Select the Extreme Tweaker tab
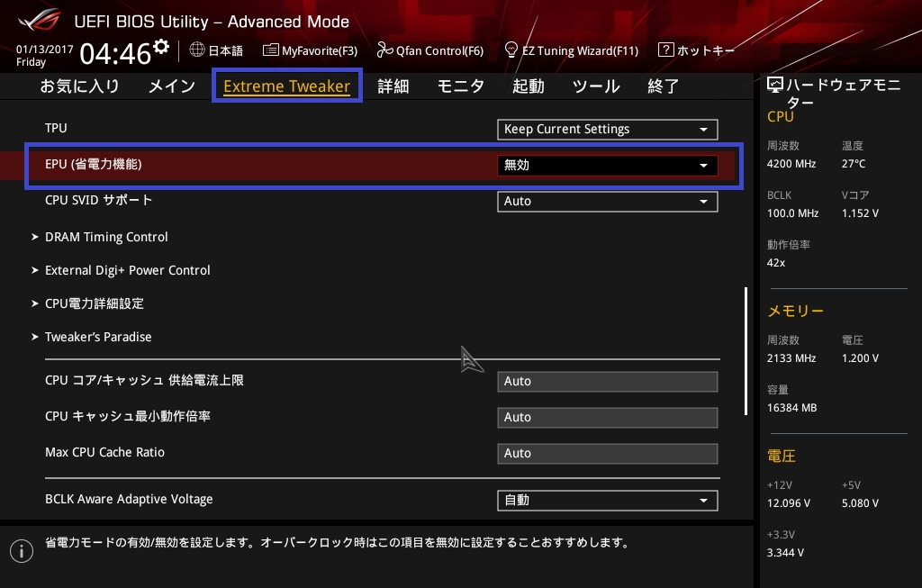The height and width of the screenshot is (588, 922). [287, 86]
